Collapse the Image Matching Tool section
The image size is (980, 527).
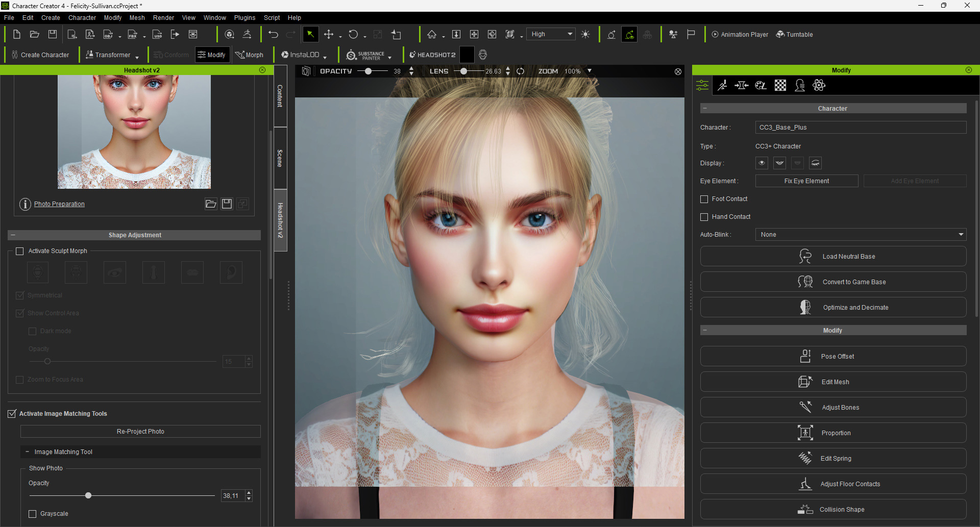click(x=27, y=452)
